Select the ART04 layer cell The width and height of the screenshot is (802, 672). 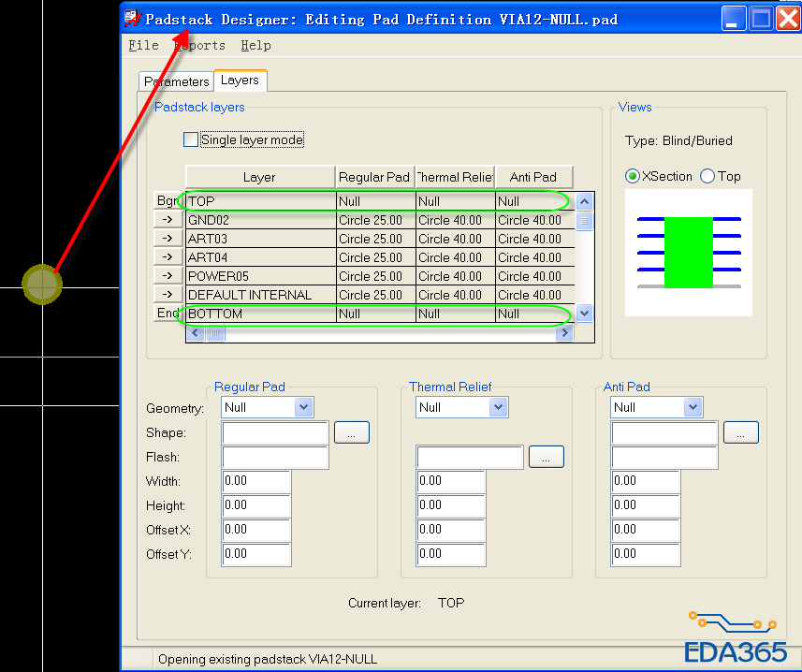pos(261,257)
